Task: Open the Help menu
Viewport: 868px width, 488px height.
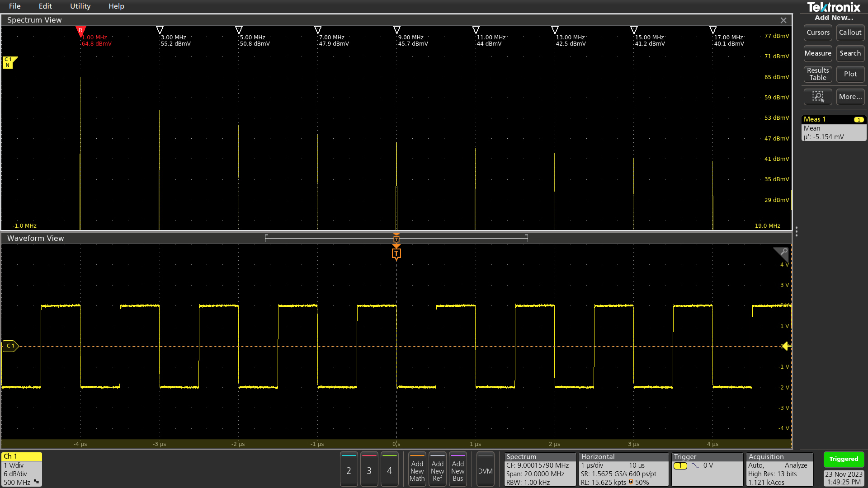Action: tap(116, 6)
